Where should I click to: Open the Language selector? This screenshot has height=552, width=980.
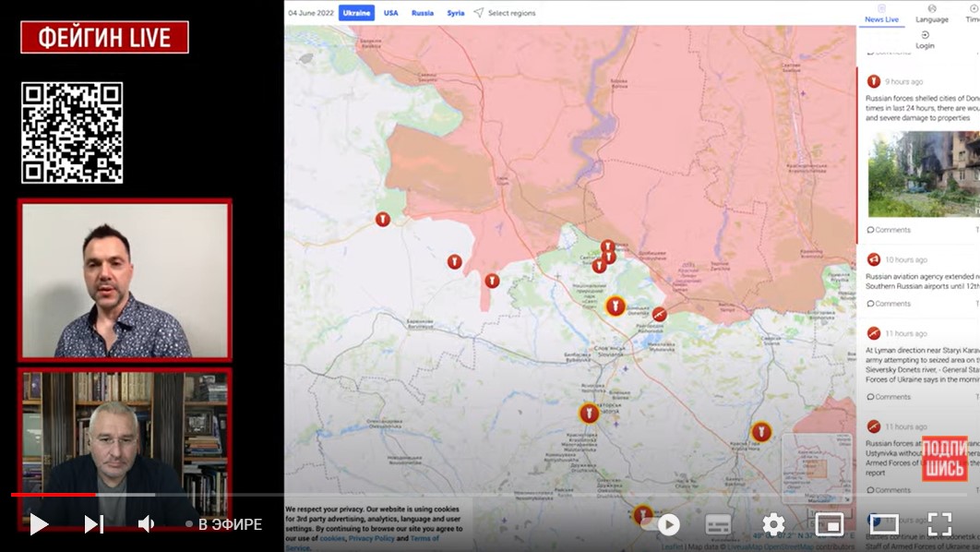[931, 14]
